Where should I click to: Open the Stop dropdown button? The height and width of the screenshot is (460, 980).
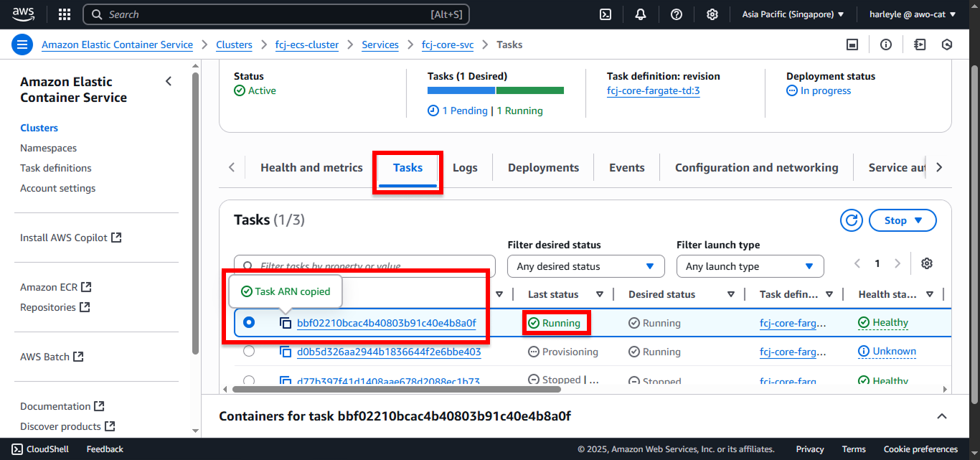(x=903, y=220)
